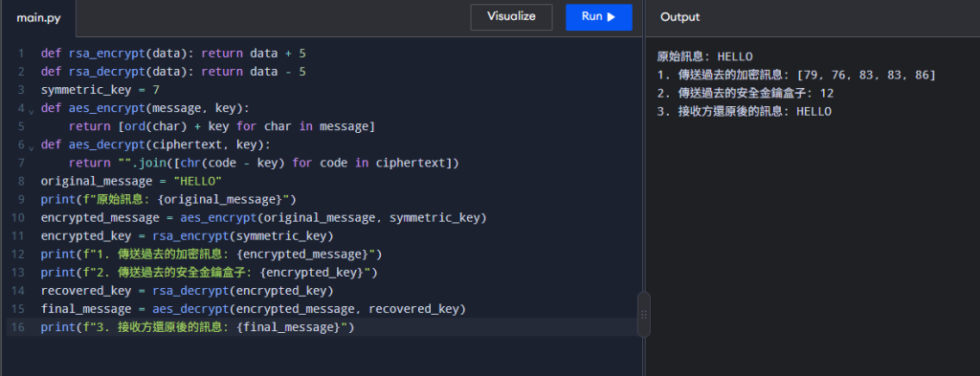Click output list [79, 76, 83, 83, 86]
Viewport: 980px width, 376px height.
866,75
